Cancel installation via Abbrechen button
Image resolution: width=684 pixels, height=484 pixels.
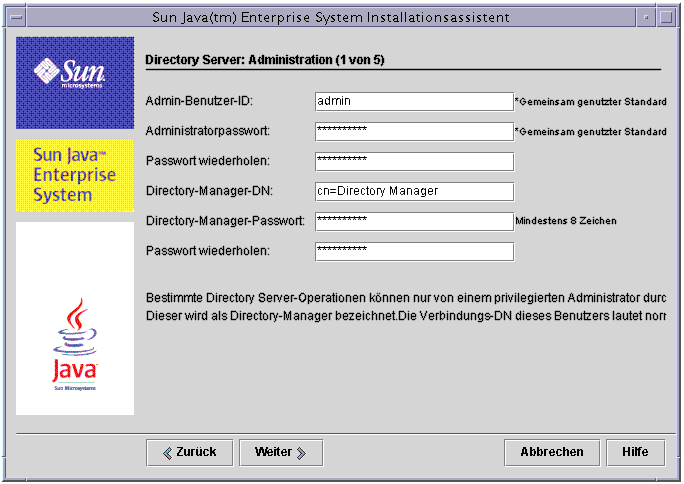(552, 453)
